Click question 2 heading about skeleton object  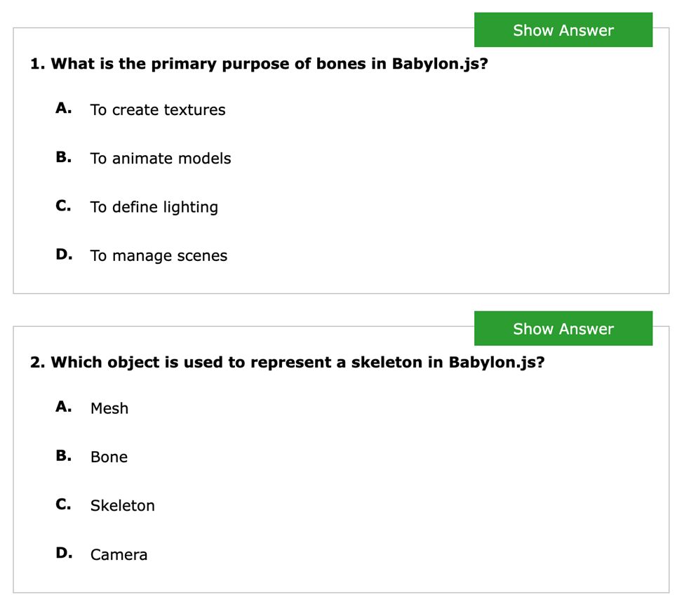288,362
